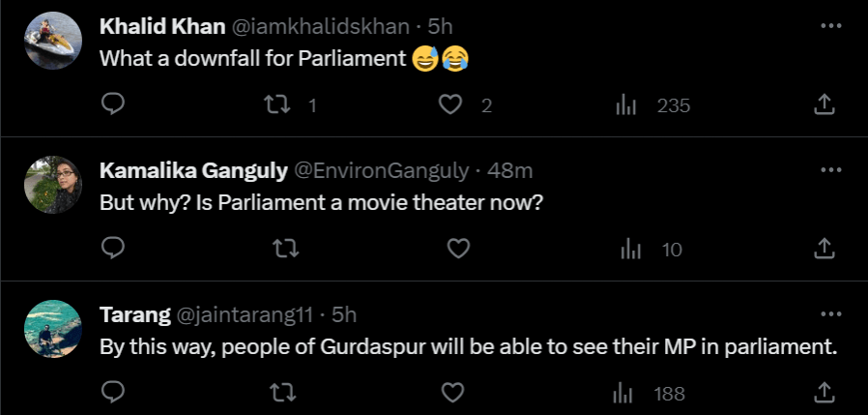This screenshot has width=868, height=415.
Task: Open more options on Khalid Khan's tweet
Action: pos(830,26)
